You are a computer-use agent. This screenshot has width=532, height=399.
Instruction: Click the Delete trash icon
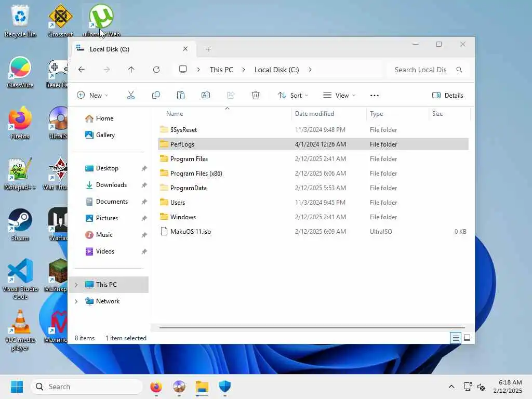(x=256, y=96)
